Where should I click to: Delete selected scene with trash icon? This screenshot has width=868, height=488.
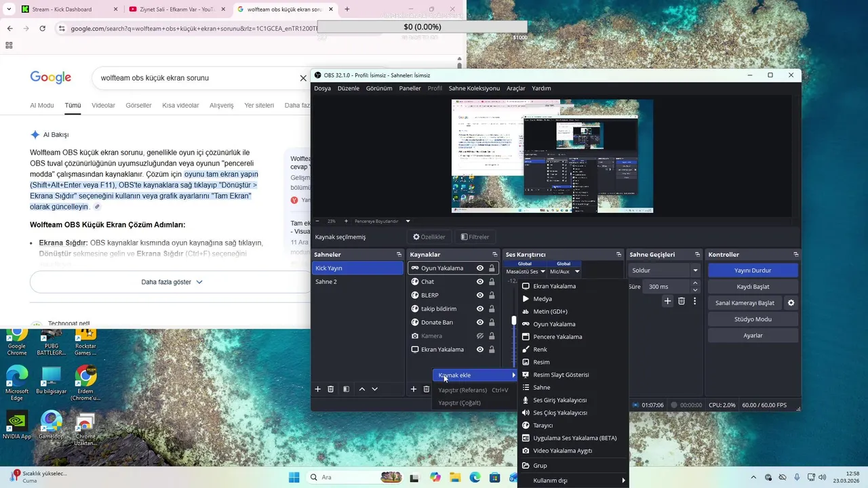(x=331, y=389)
